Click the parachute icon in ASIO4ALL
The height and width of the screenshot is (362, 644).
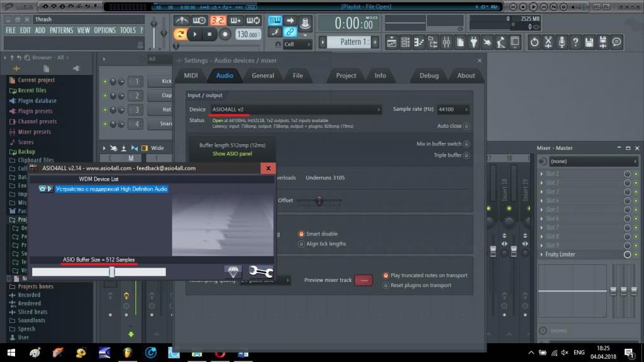tap(233, 271)
